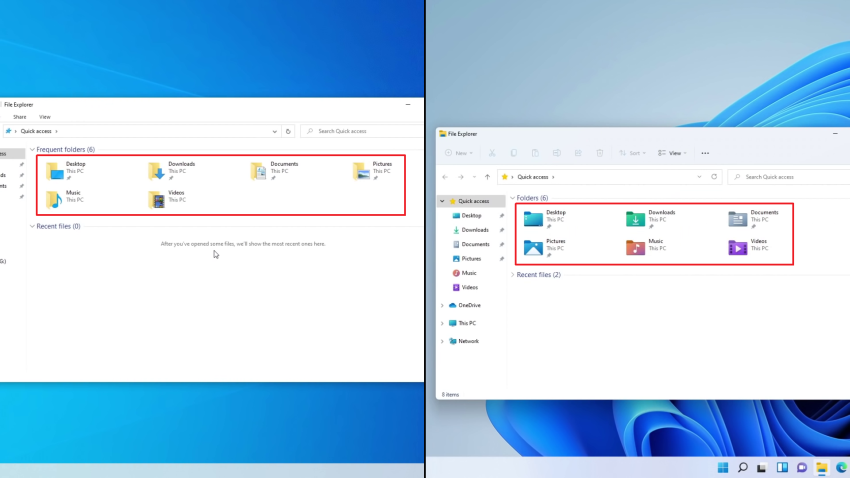Image resolution: width=850 pixels, height=478 pixels.
Task: Collapse Folders (6) section in Windows 11
Action: [512, 198]
